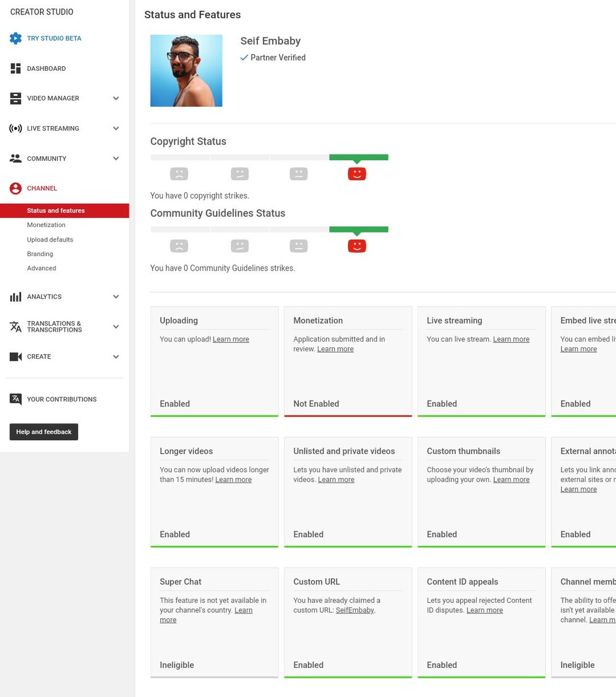Click the SeifEmbaby custom URL link
616x697 pixels.
(355, 610)
